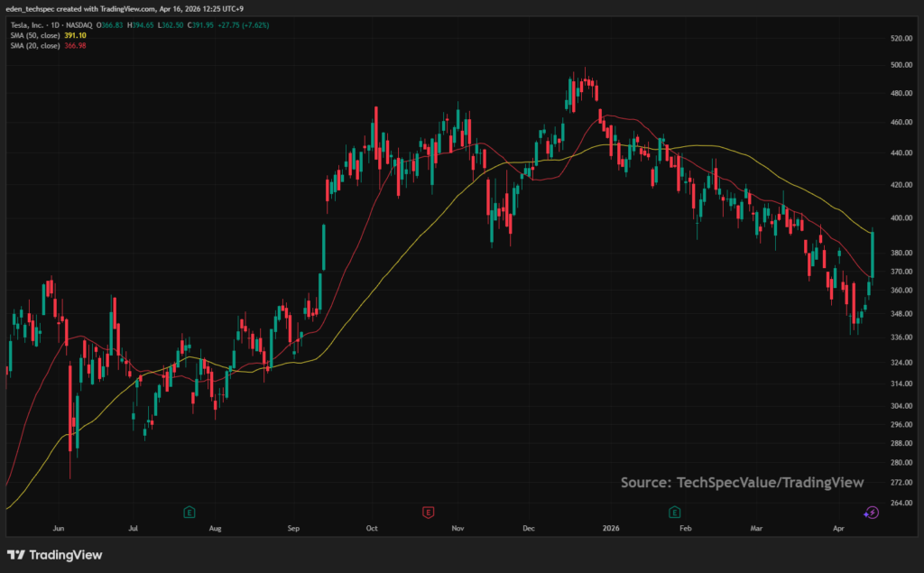Viewport: 924px width, 573px height.
Task: Click the 420.00 price axis label
Action: (901, 184)
